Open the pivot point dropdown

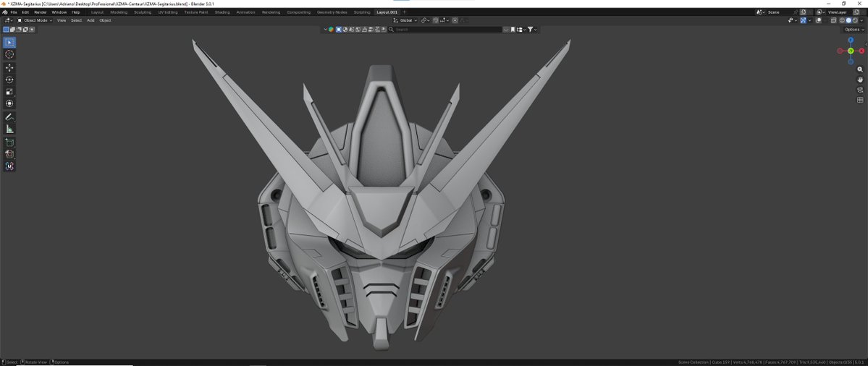tap(425, 20)
